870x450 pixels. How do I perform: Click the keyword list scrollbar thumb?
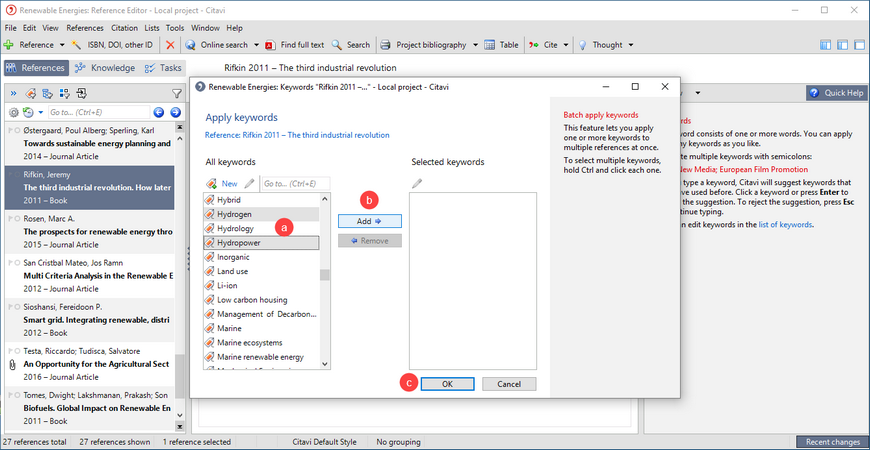click(325, 275)
